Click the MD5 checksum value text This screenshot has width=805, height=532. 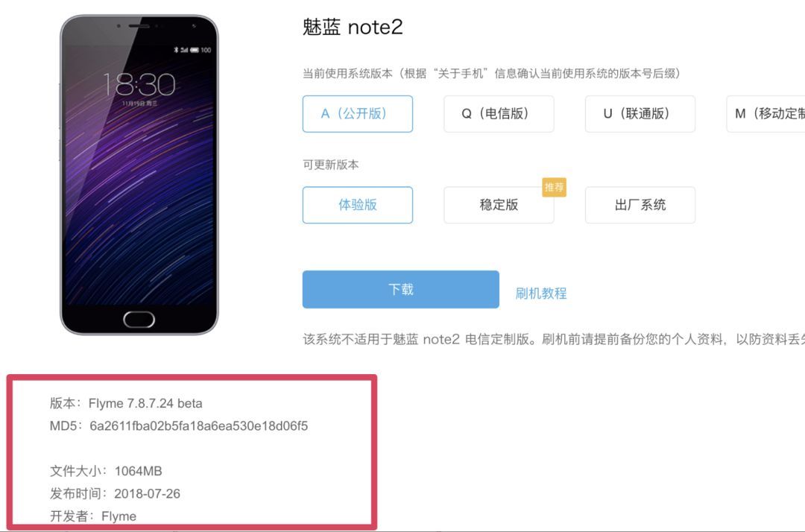click(x=199, y=425)
